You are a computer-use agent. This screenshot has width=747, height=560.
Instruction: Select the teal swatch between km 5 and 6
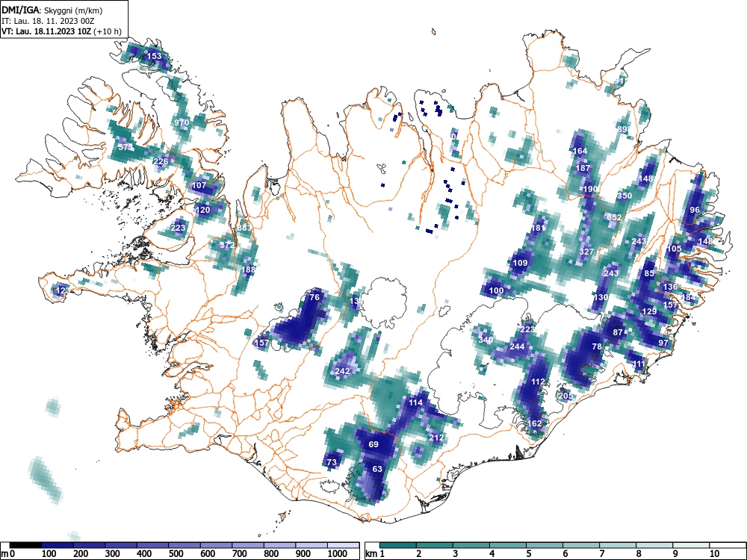pyautogui.click(x=545, y=545)
